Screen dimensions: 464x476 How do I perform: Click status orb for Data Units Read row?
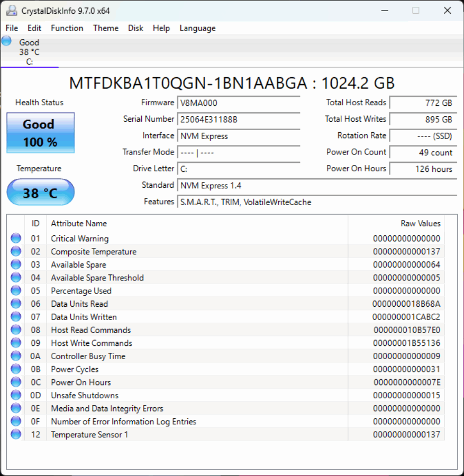point(16,304)
